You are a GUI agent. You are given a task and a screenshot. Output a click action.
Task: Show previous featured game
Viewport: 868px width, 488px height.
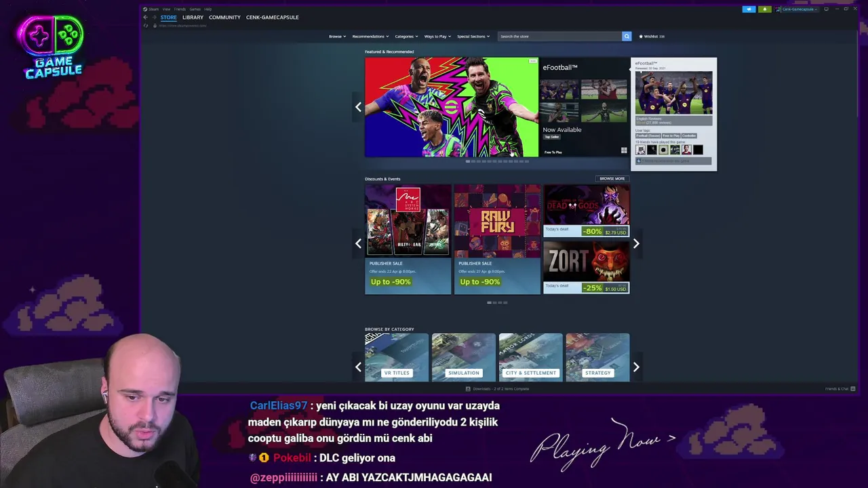[x=358, y=106]
